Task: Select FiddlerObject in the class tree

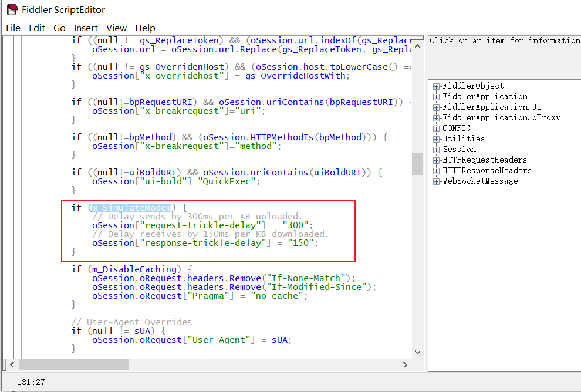Action: point(473,86)
